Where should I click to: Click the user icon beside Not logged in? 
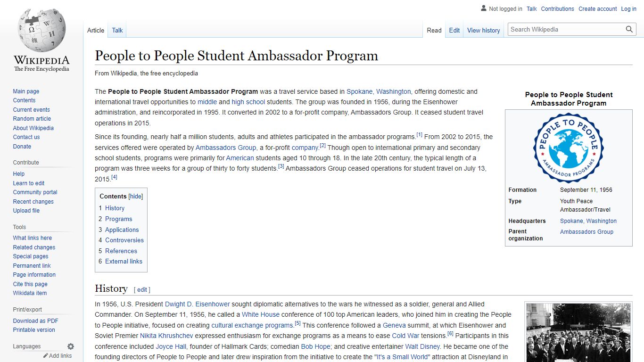coord(484,8)
